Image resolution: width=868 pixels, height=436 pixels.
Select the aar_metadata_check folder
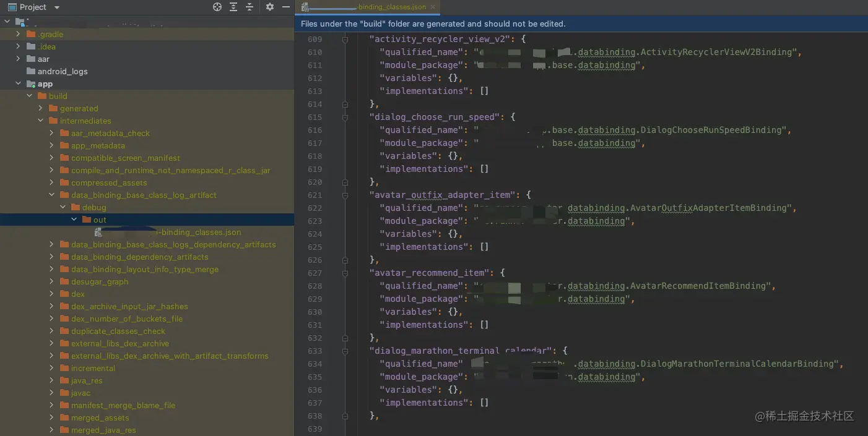tap(110, 133)
